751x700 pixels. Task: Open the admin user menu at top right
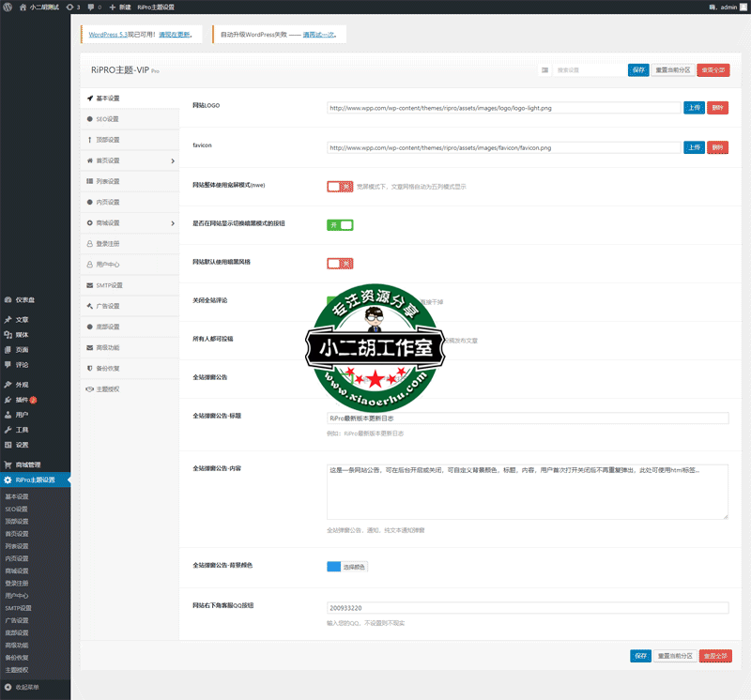pos(725,7)
